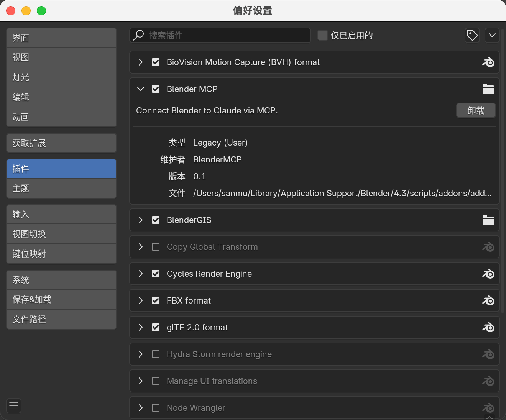The height and width of the screenshot is (420, 506).
Task: Select the 插件 section
Action: [61, 169]
